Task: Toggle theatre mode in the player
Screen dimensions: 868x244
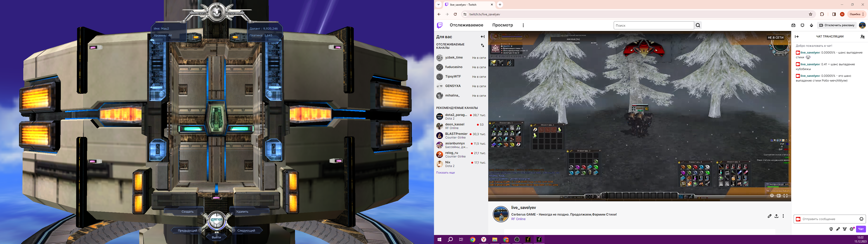Action: point(779,195)
